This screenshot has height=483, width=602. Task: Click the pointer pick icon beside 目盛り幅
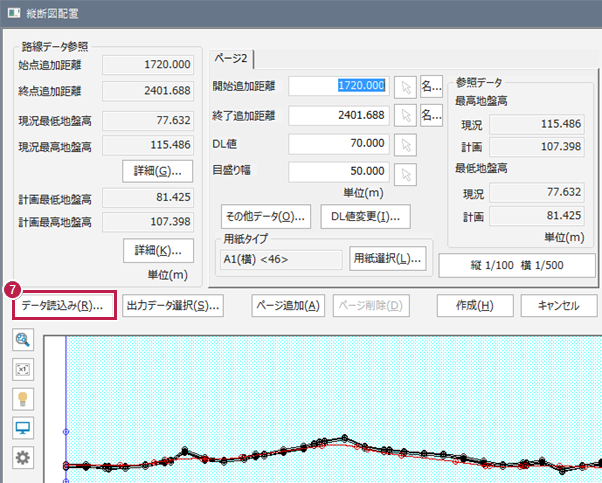tap(405, 173)
